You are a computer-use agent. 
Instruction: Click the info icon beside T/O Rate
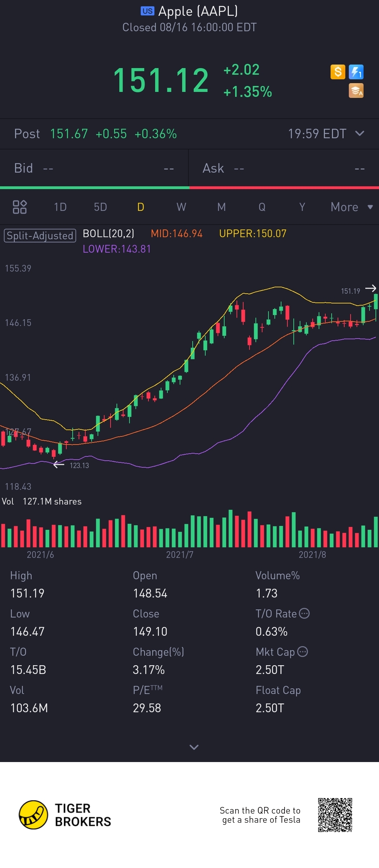(304, 613)
